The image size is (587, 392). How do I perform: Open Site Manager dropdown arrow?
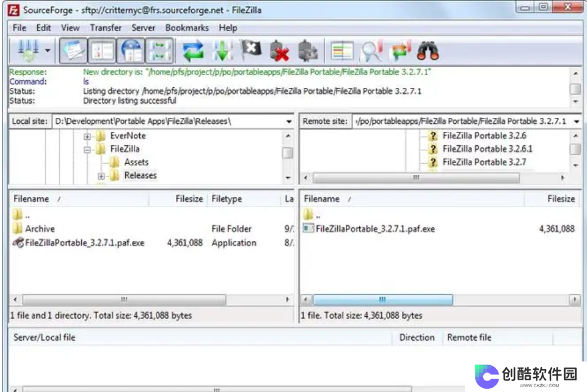point(48,50)
